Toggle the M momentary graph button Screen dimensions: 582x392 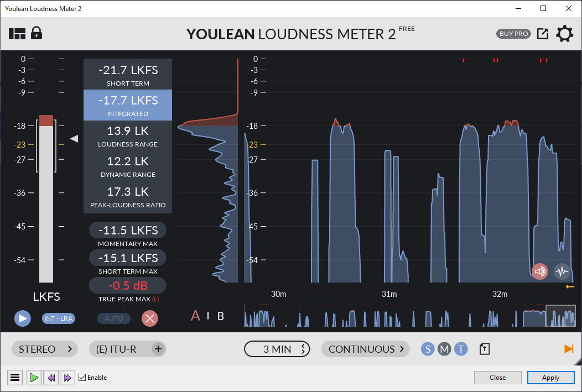pos(444,349)
